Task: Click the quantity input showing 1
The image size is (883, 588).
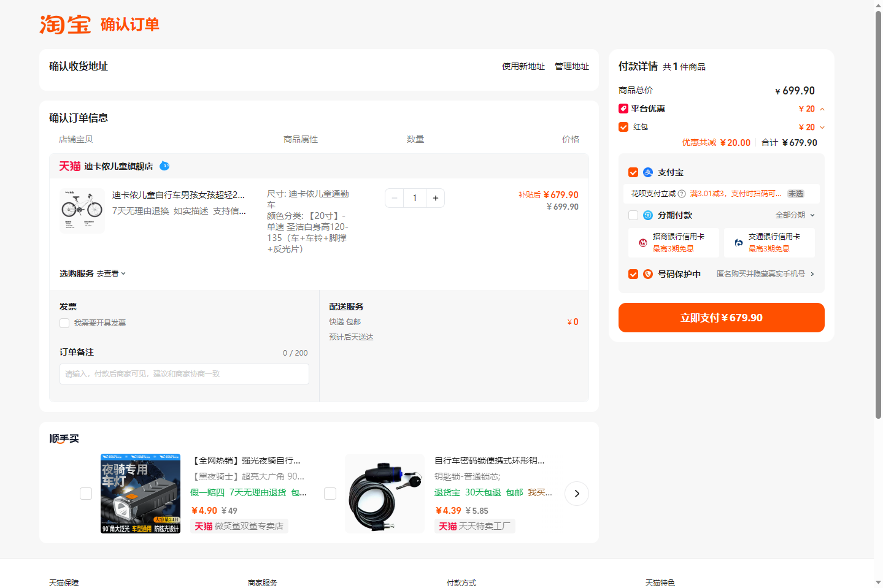Action: pos(415,198)
